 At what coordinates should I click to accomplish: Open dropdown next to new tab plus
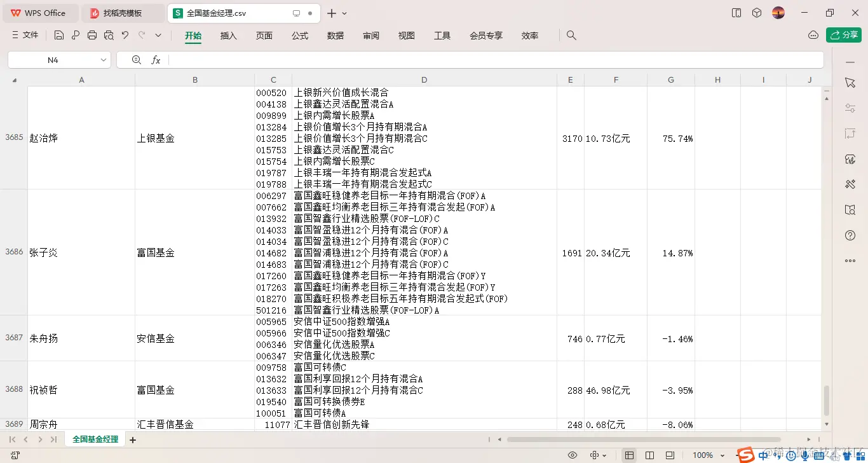point(344,13)
